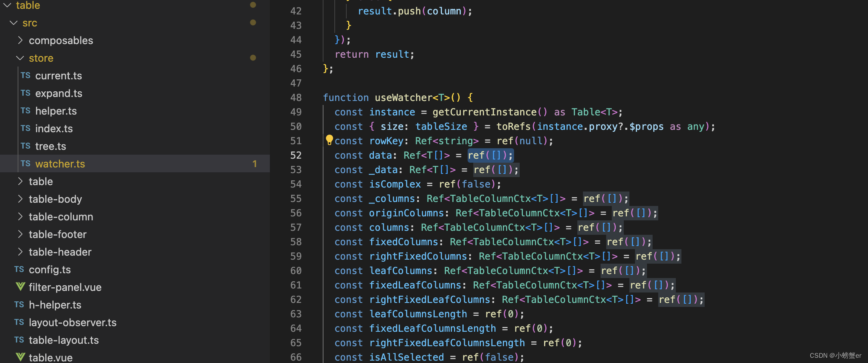Screen dimensions: 868x363
Task: Expand the composables folder
Action: click(20, 40)
